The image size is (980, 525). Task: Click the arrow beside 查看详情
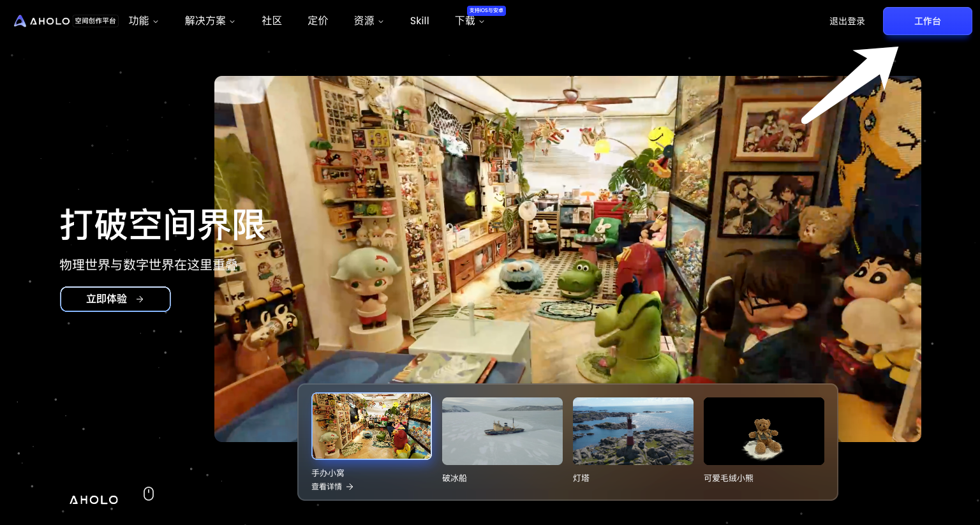(350, 487)
